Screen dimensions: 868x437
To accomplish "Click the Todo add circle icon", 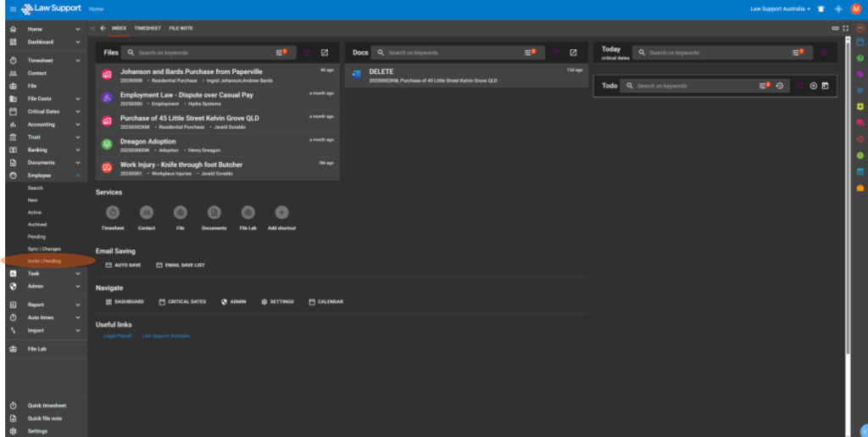I will point(813,86).
